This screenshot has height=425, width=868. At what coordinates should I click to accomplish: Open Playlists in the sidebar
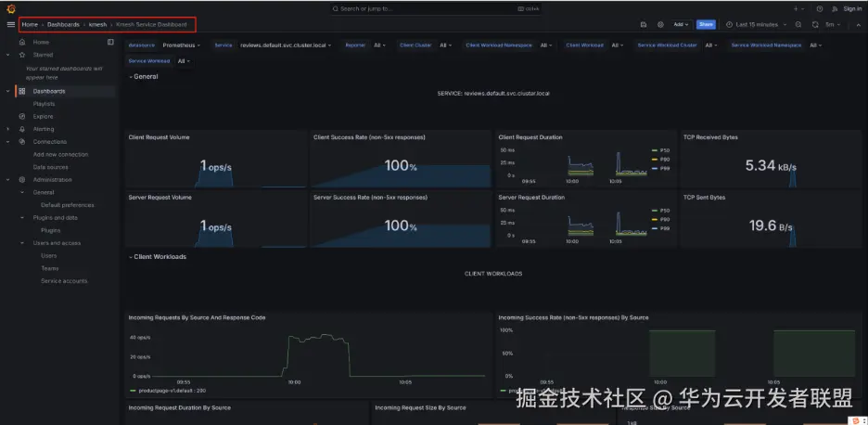coord(44,104)
